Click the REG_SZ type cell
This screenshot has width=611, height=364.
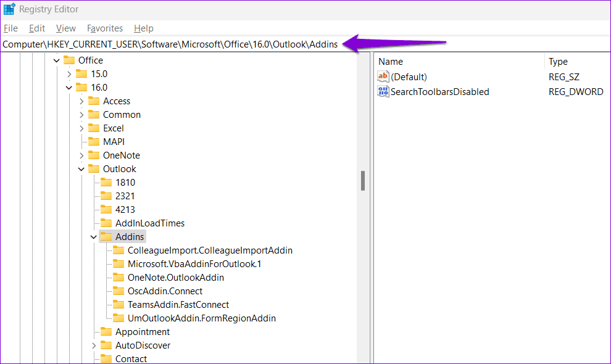coord(564,77)
